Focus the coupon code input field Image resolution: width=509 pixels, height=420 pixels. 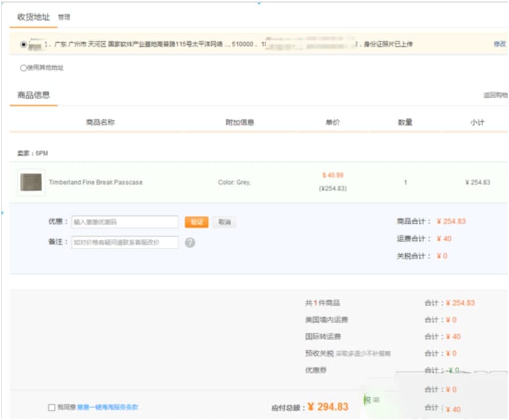(125, 222)
